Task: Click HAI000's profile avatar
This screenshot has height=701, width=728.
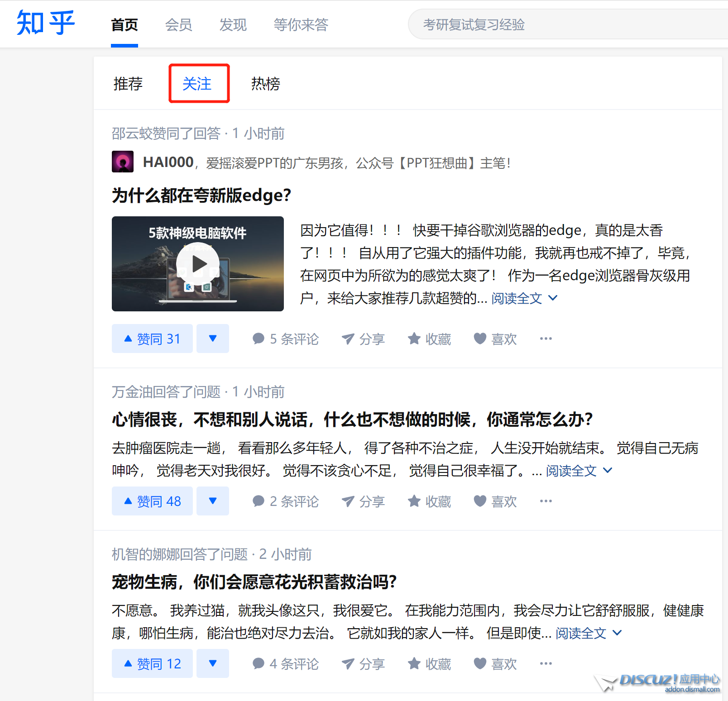Action: (x=123, y=162)
